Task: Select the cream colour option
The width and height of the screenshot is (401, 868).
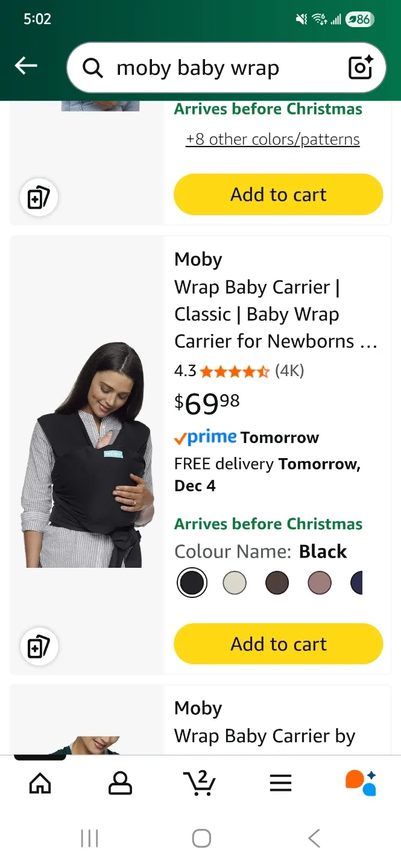Action: tap(235, 582)
